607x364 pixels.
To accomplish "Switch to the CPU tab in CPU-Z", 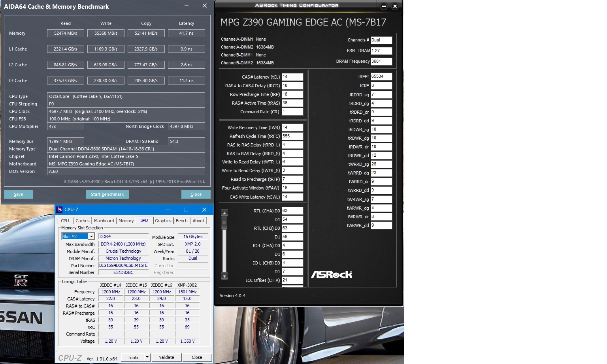I will 65,221.
